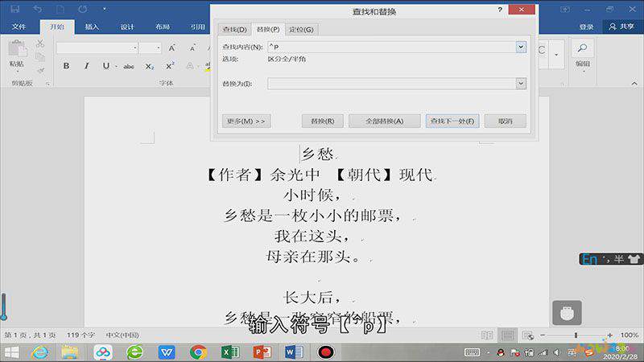Open the Windows Start menu
The height and width of the screenshot is (362, 644).
(x=11, y=352)
